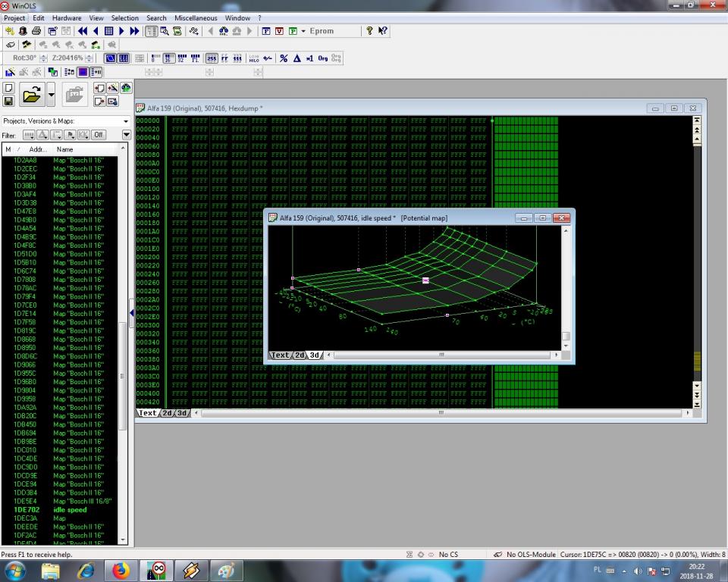Toggle the 8-bit display mode
Image resolution: width=728 pixels, height=582 pixels.
pyautogui.click(x=155, y=58)
